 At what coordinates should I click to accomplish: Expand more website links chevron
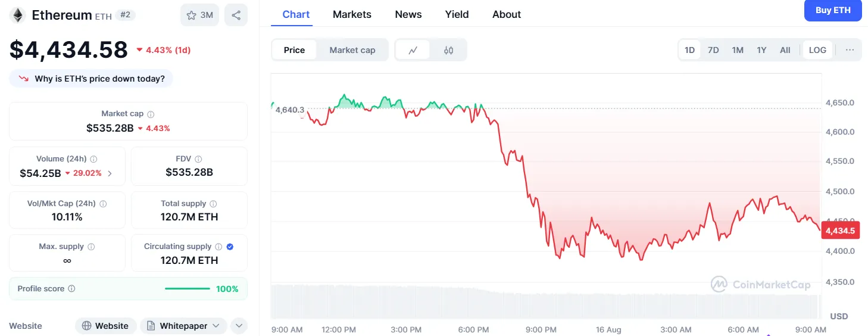point(238,326)
